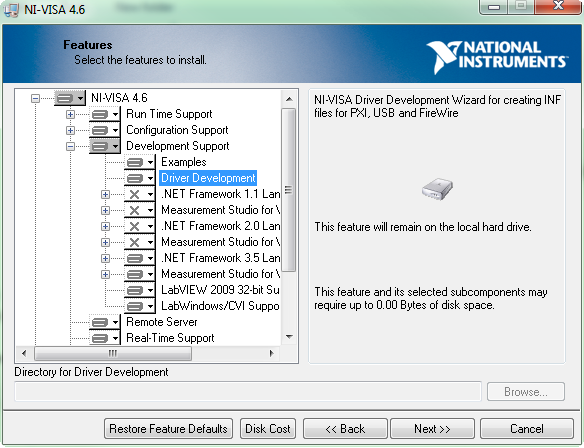Collapse the NI-VISA 4.6 root node

point(35,99)
